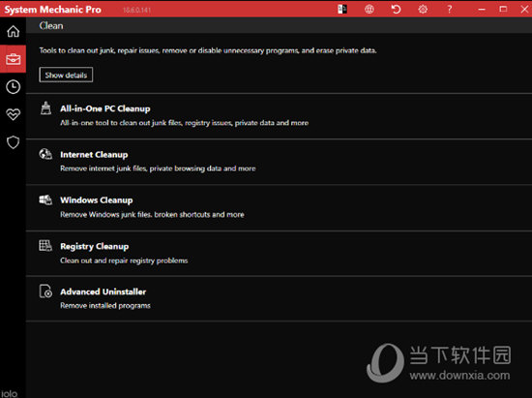Click 'Clean out and repair registry problems' text
The width and height of the screenshot is (532, 398).
point(124,260)
